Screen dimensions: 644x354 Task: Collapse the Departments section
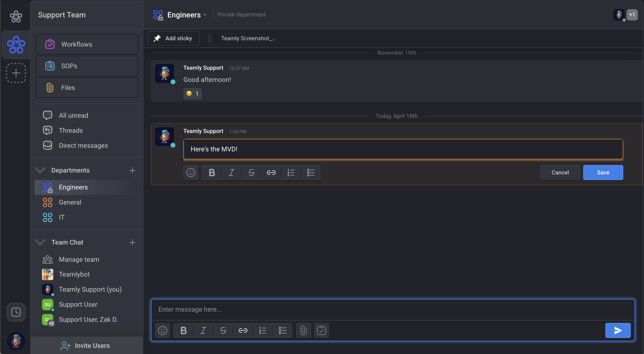(x=40, y=170)
